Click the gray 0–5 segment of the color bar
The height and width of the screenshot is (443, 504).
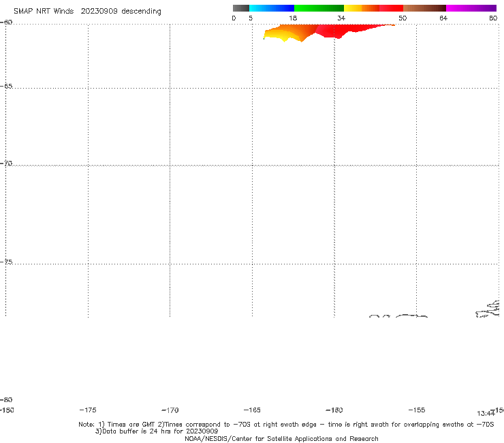tap(241, 8)
